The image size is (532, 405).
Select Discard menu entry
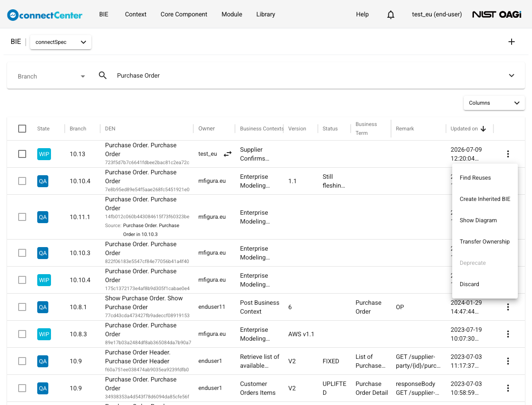click(x=485, y=284)
